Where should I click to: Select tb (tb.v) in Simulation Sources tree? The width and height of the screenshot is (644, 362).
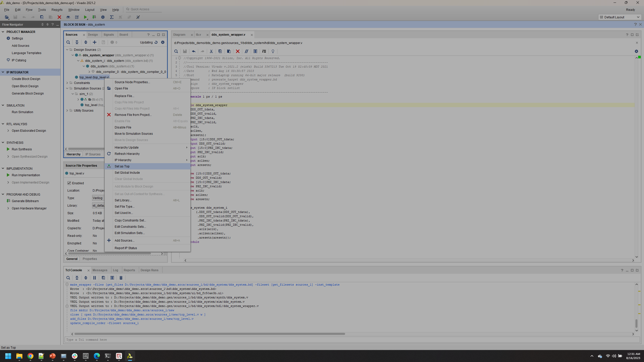(95, 100)
